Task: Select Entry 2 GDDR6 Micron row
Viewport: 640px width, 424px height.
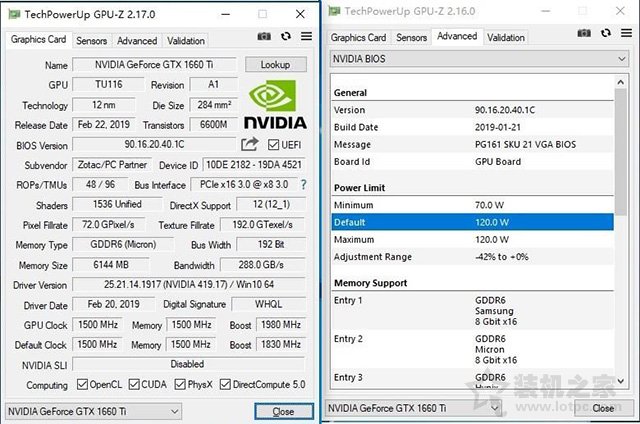Action: point(473,349)
